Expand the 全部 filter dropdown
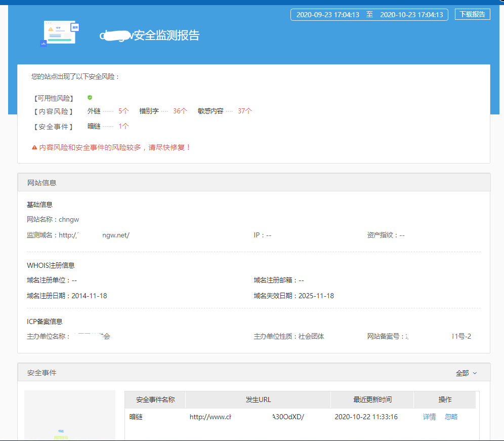 (x=466, y=373)
